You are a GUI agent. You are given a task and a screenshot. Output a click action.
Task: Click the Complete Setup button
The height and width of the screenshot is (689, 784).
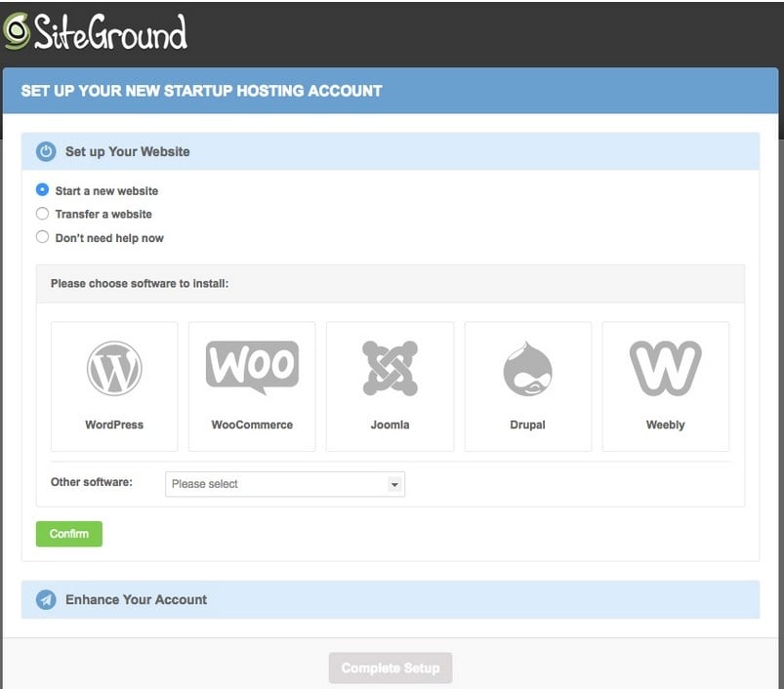(x=391, y=668)
